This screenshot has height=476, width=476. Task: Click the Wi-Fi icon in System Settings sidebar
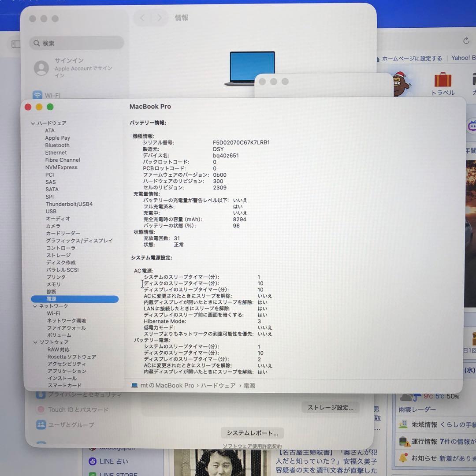pos(37,95)
